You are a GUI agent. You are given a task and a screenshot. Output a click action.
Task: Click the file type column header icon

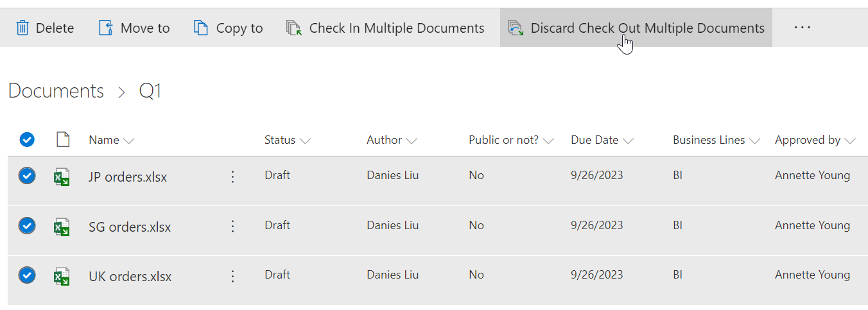[x=62, y=139]
